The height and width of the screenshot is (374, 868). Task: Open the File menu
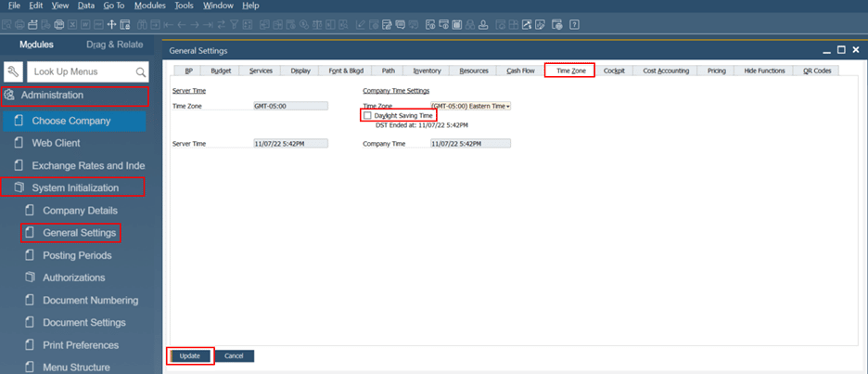pyautogui.click(x=15, y=6)
